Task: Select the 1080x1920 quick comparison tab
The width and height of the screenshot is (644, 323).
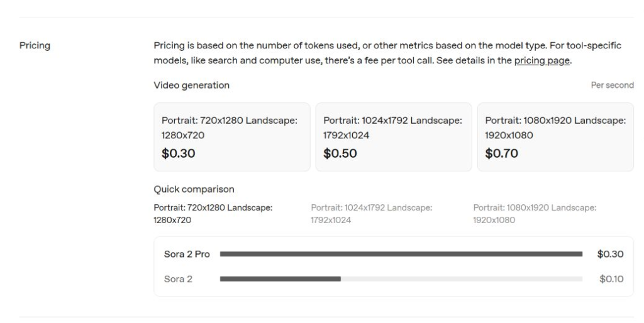Action: (x=535, y=214)
